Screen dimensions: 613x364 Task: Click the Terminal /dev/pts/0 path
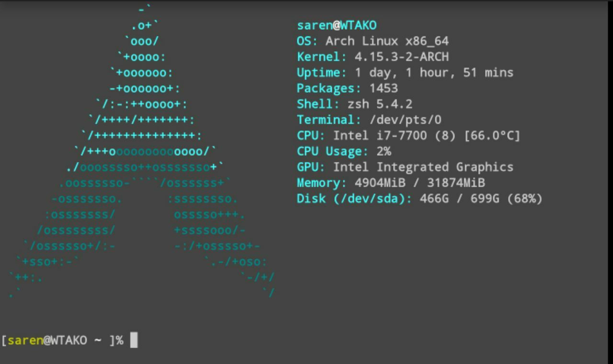(405, 120)
